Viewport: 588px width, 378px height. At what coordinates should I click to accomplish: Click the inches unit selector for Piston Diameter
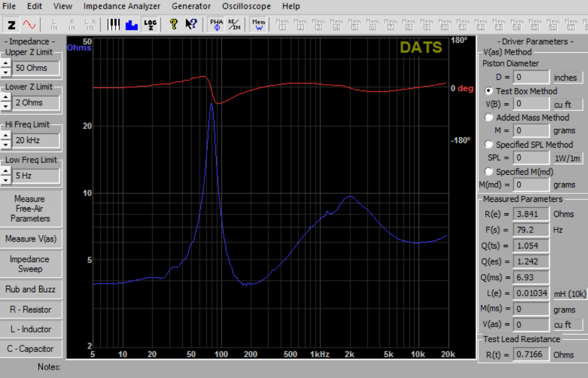568,78
